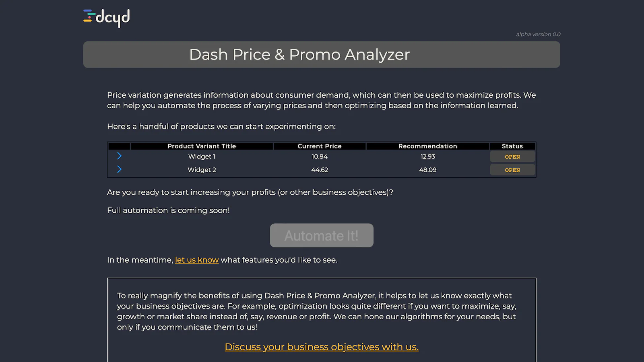The height and width of the screenshot is (362, 644).
Task: Click the Product Variant Title column header
Action: point(202,146)
